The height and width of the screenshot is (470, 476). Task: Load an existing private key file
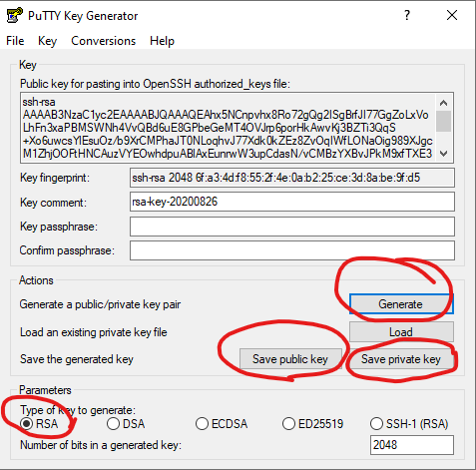coord(401,332)
